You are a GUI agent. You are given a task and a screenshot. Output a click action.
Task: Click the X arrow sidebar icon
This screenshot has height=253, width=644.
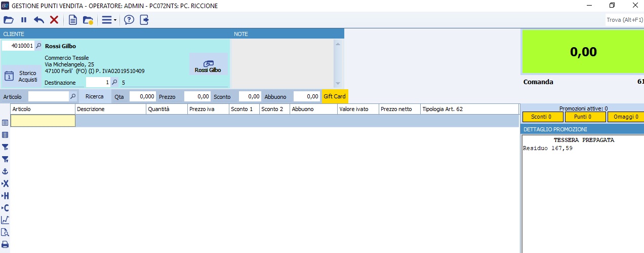click(x=5, y=184)
